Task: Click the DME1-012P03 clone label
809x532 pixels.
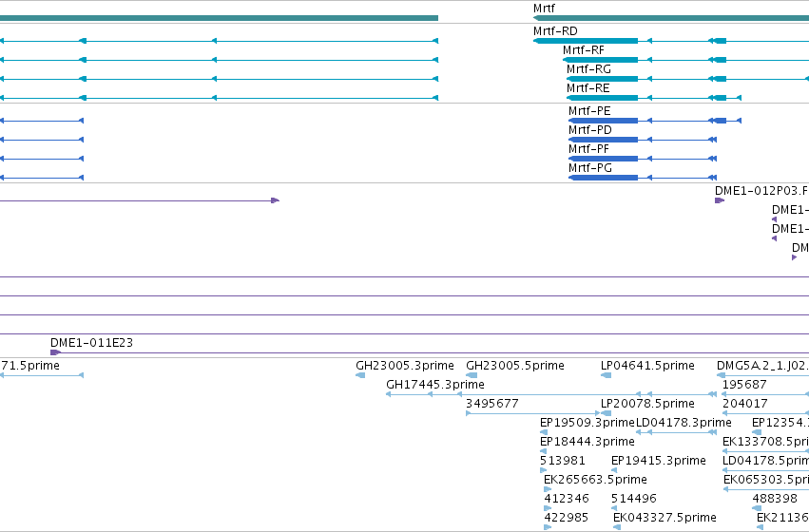Action: [x=761, y=191]
